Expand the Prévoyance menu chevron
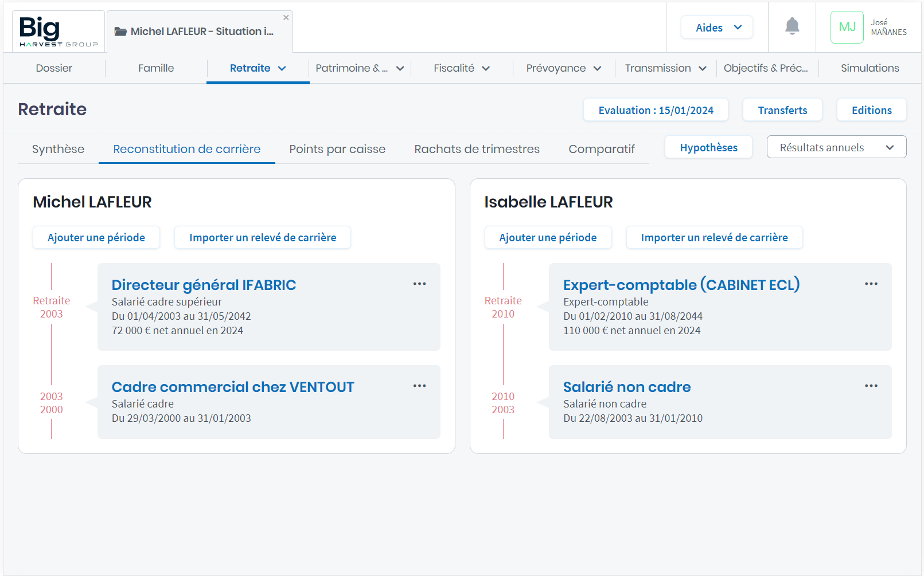 coord(597,68)
